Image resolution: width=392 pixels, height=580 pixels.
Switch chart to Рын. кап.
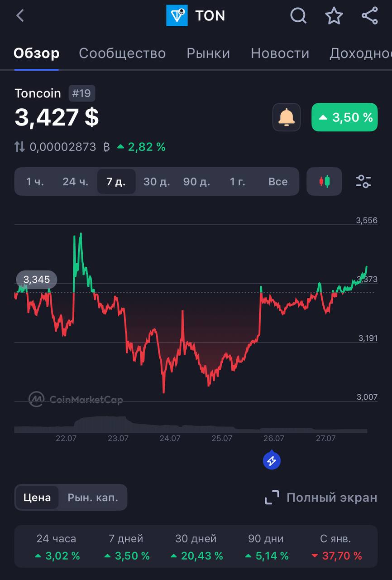pyautogui.click(x=93, y=498)
